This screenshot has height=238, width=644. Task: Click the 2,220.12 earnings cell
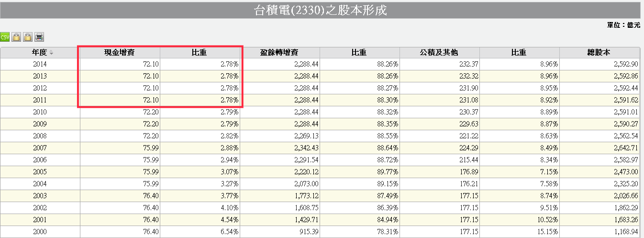280,171
